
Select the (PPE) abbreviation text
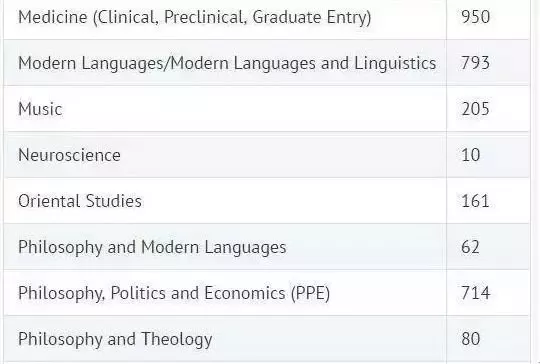click(310, 293)
